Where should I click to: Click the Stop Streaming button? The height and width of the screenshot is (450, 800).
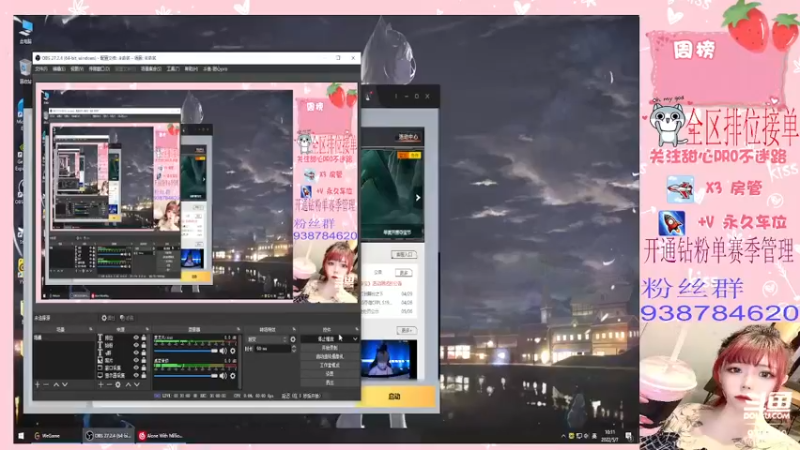[326, 339]
